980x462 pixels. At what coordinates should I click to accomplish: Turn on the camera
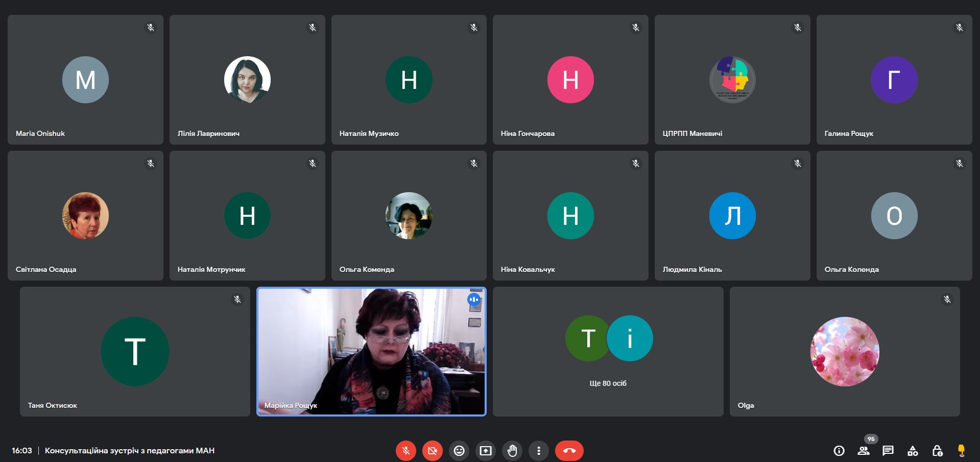(432, 451)
